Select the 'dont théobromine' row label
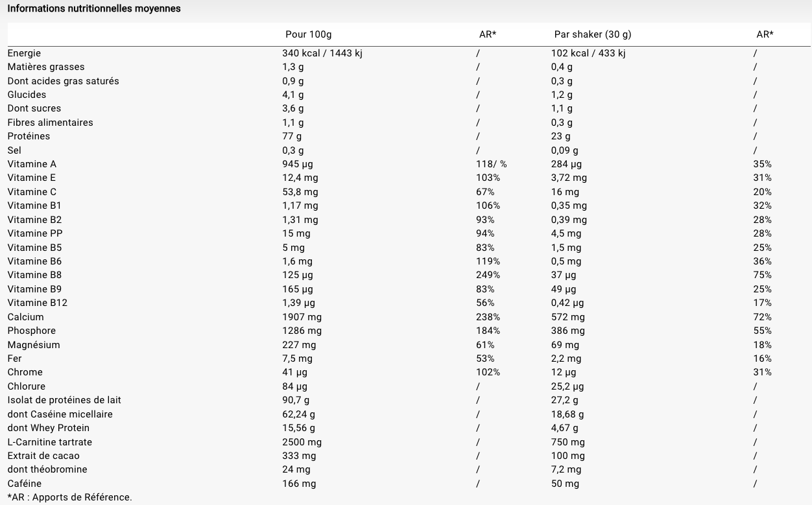This screenshot has height=505, width=812. 47,469
